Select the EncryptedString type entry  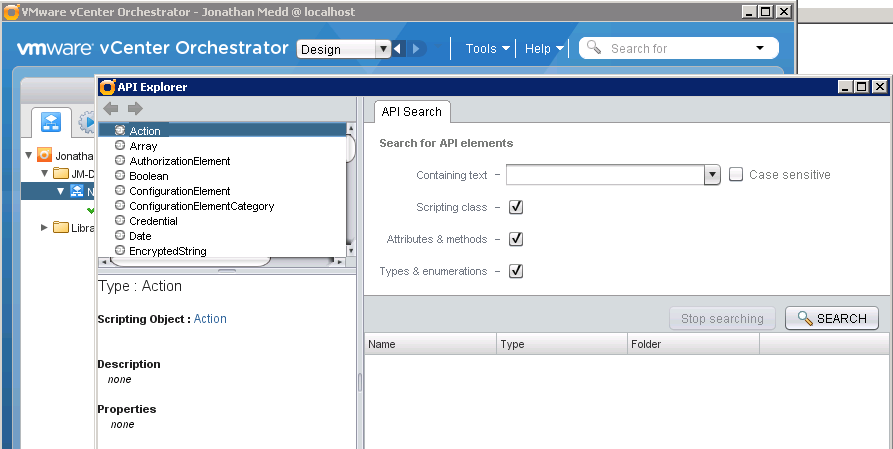point(222,251)
